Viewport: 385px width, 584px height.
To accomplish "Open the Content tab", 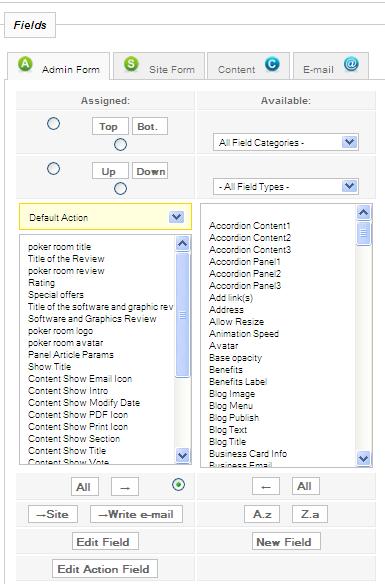I will pyautogui.click(x=248, y=66).
